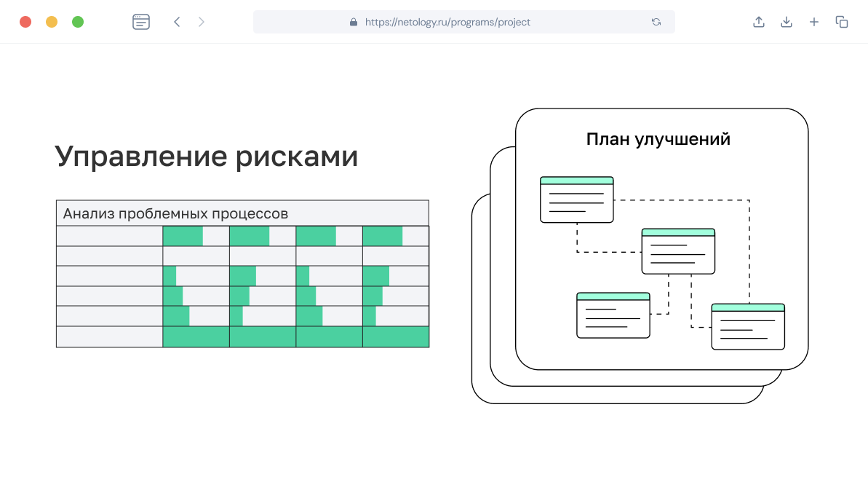Click the "План улучшений" card title
Viewport: 868px width, 493px height.
[658, 139]
